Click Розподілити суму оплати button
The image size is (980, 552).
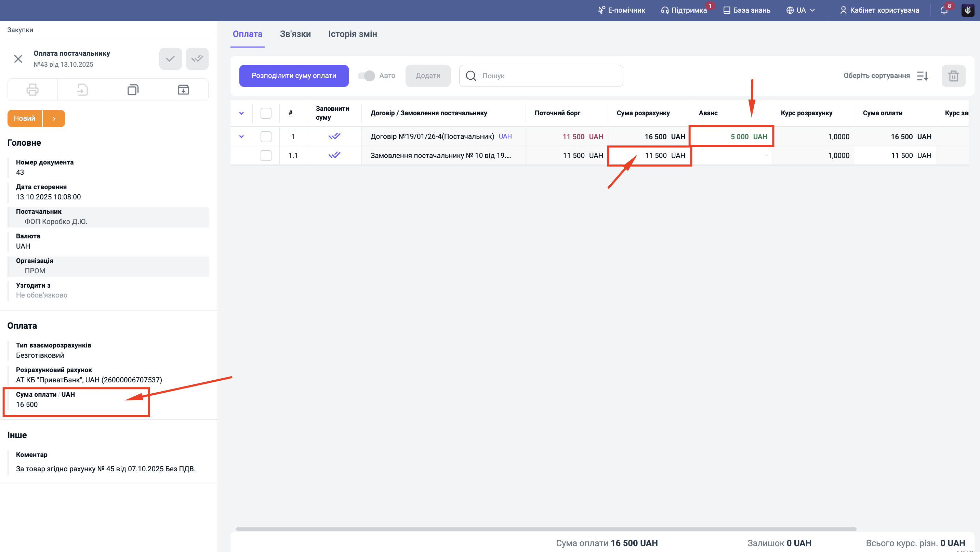pyautogui.click(x=294, y=76)
